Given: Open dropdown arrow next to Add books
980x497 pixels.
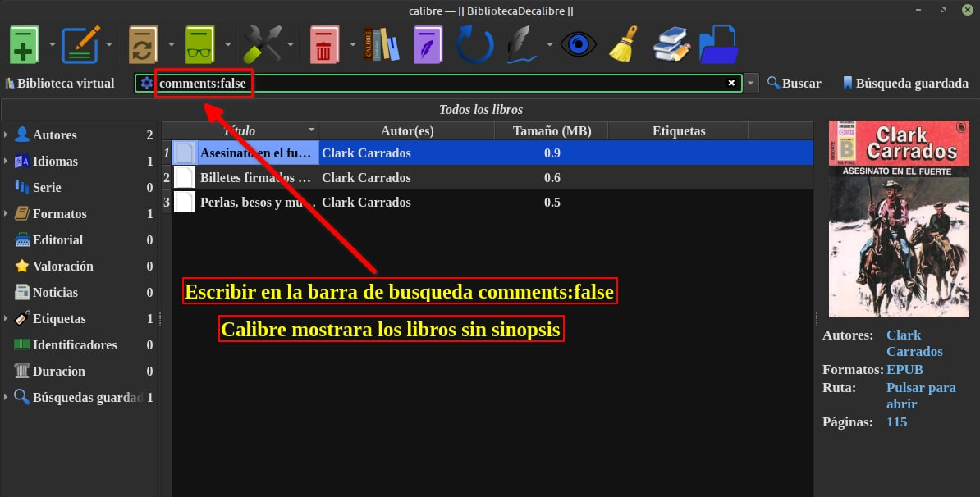Looking at the screenshot, I should tap(52, 44).
